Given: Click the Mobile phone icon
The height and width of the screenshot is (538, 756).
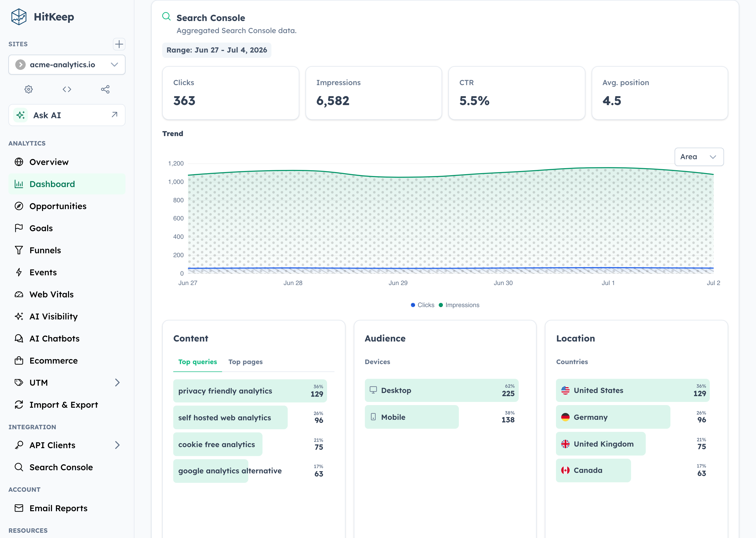Looking at the screenshot, I should (373, 417).
